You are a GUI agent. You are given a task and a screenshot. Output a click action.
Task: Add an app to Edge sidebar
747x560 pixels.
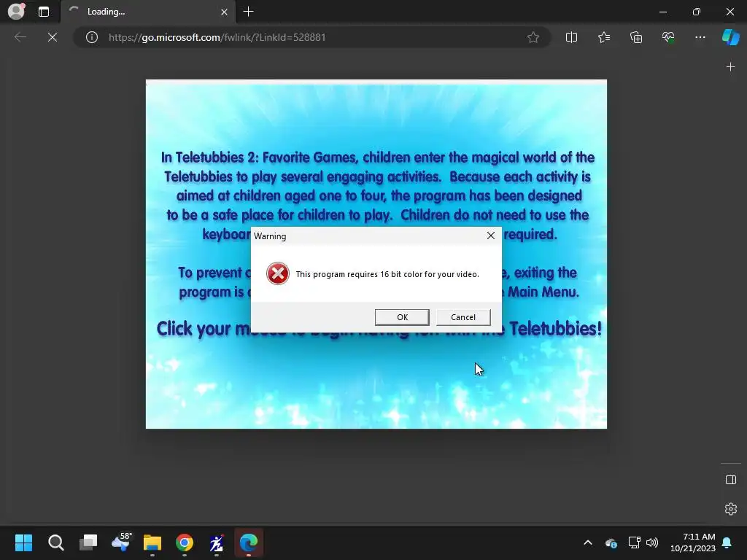click(x=730, y=67)
